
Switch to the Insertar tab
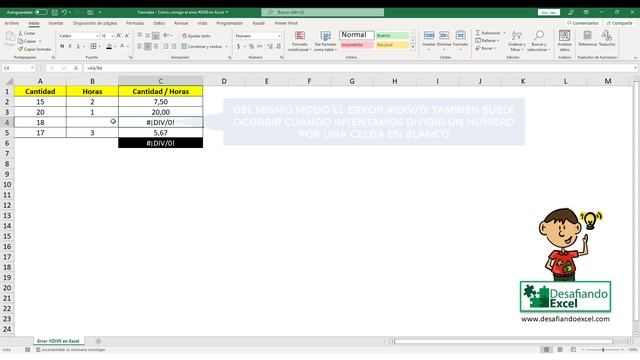56,23
